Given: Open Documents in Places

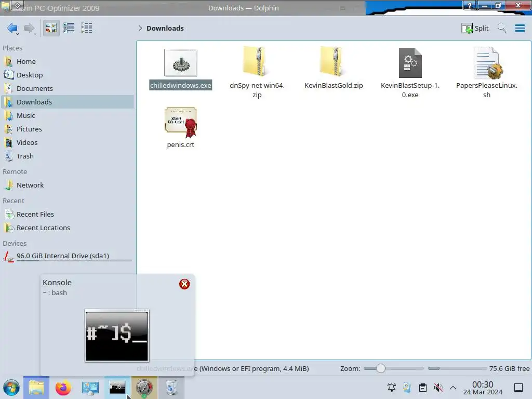Looking at the screenshot, I should [68, 88].
